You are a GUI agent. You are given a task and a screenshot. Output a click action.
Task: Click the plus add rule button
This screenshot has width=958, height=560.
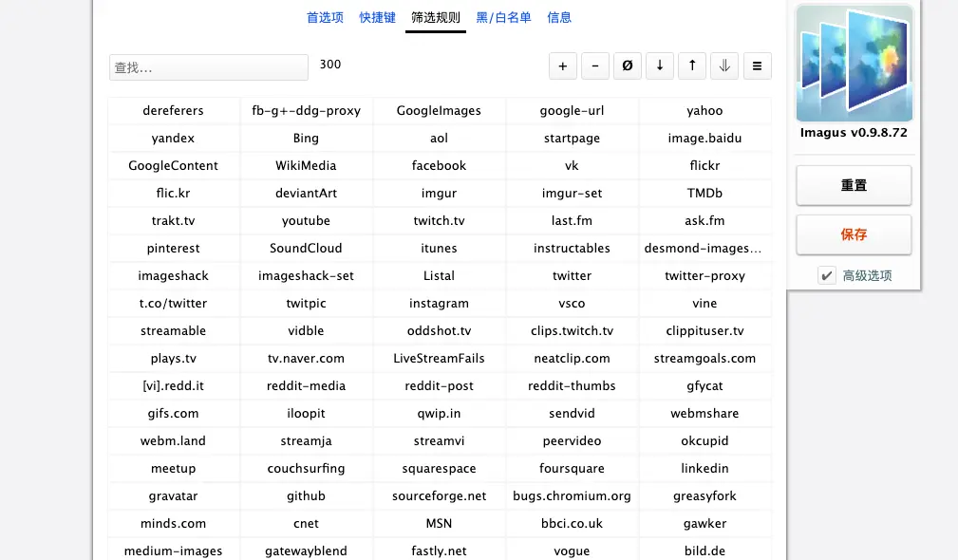tap(563, 65)
